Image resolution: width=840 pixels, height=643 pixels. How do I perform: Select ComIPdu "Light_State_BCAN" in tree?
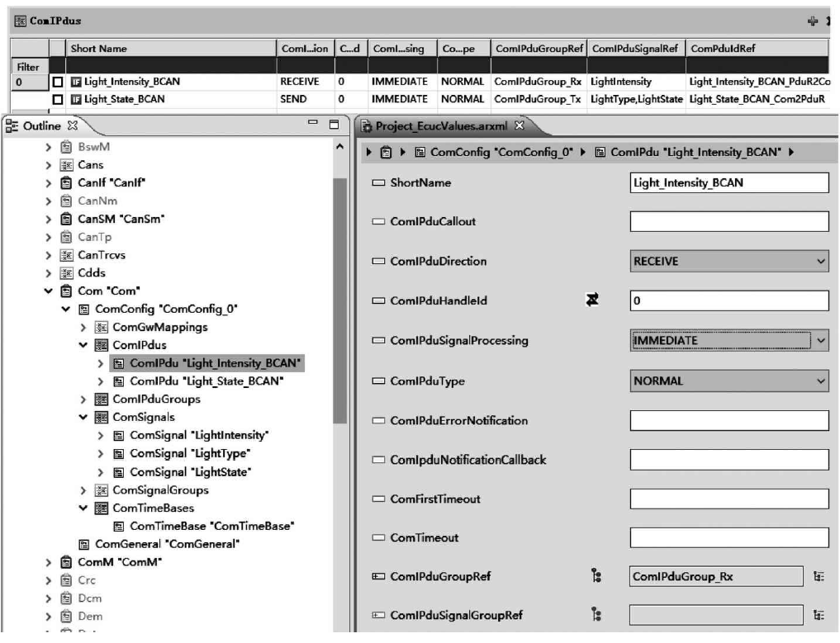click(x=206, y=381)
